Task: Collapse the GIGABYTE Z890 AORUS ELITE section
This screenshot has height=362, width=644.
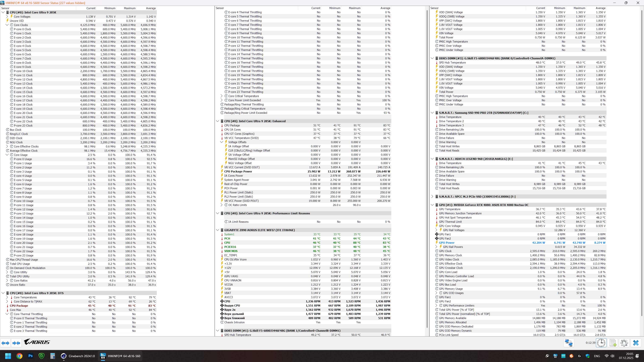Action: point(218,230)
